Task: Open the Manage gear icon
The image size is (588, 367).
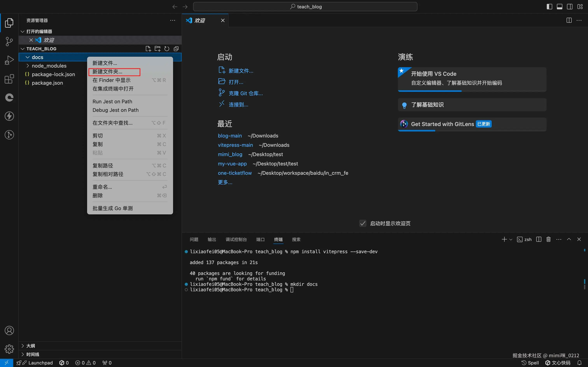Action: click(x=9, y=349)
